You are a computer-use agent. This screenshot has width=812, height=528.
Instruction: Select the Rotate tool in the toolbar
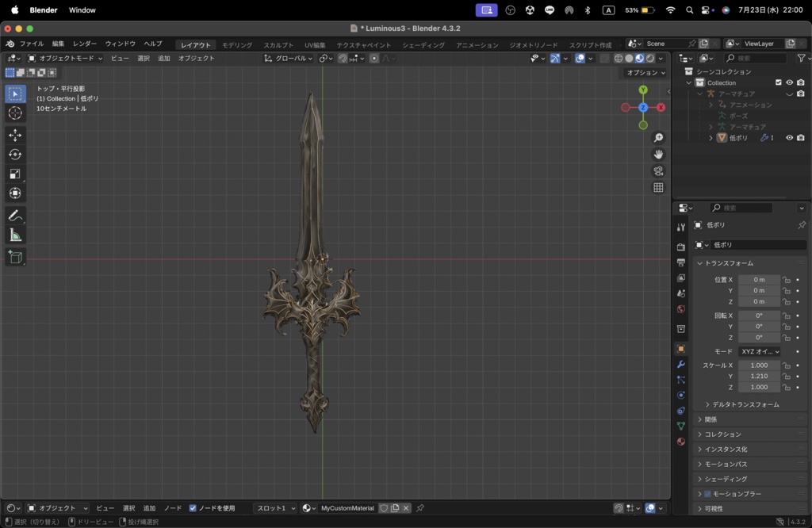16,153
